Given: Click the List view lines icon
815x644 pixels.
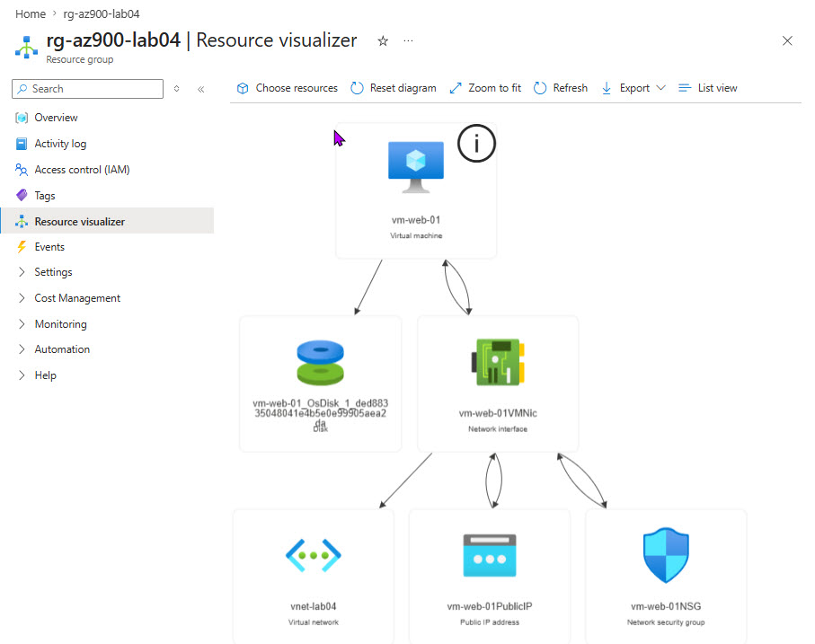Looking at the screenshot, I should (x=685, y=88).
